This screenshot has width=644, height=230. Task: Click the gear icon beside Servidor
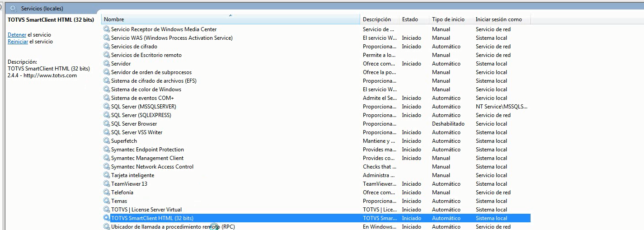tap(107, 64)
